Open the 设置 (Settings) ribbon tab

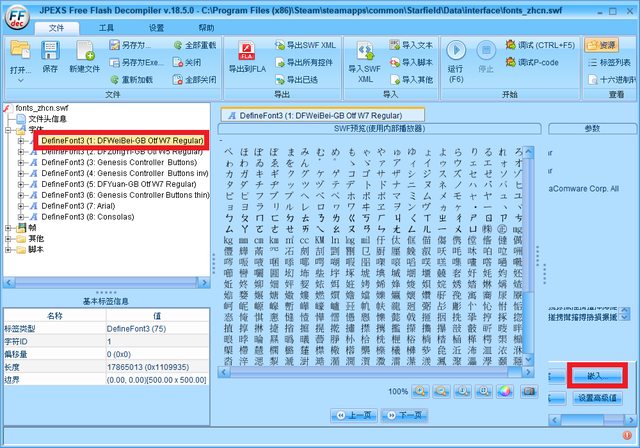156,28
